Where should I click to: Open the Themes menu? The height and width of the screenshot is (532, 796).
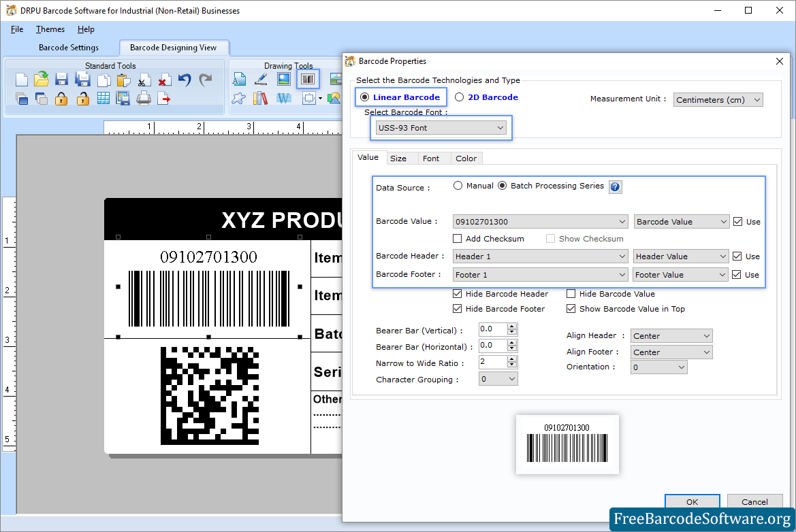coord(50,29)
